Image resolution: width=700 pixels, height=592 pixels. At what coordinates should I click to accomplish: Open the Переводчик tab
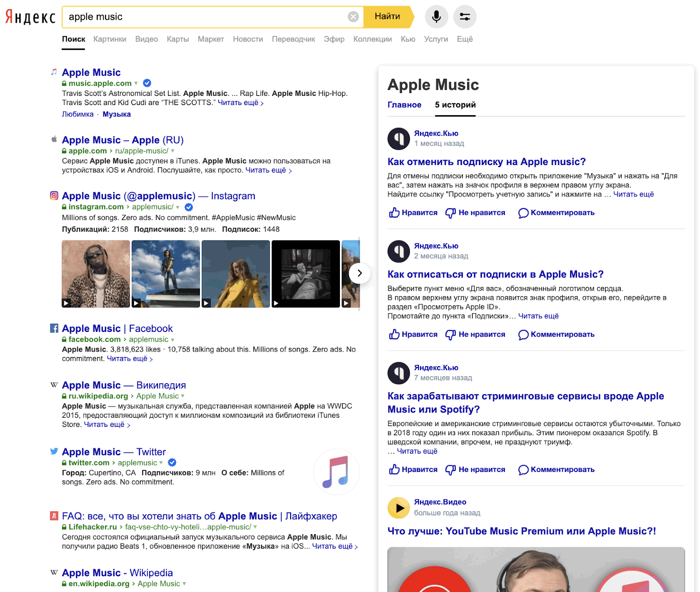pos(294,39)
